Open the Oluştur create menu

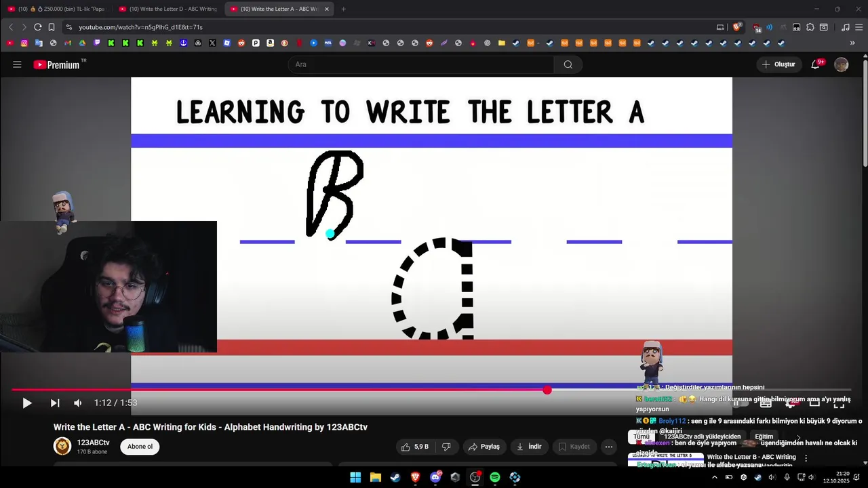pos(778,64)
